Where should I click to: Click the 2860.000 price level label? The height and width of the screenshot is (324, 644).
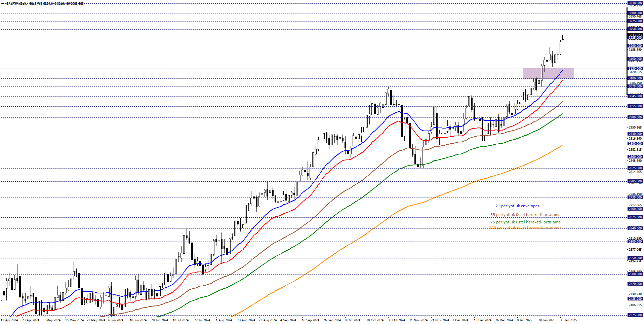tap(635, 157)
